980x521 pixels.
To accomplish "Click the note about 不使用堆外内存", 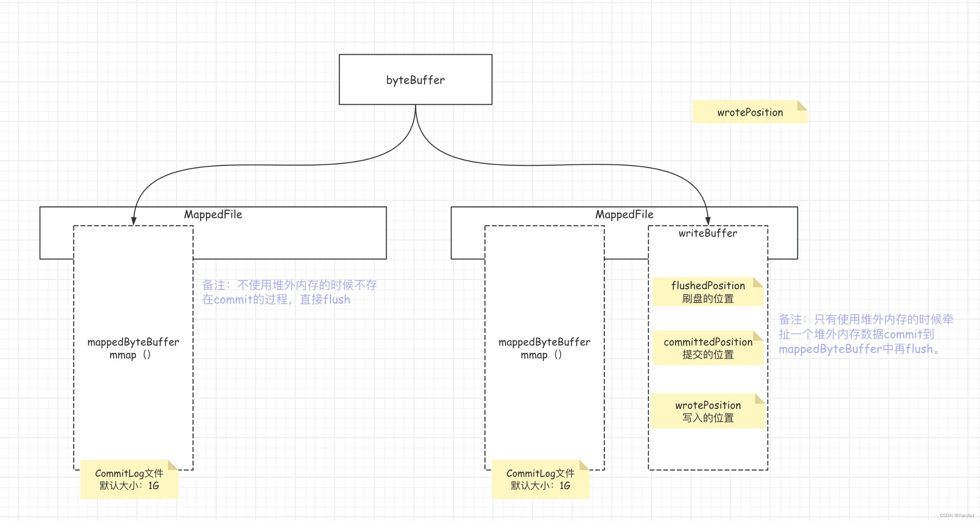I will tap(289, 292).
